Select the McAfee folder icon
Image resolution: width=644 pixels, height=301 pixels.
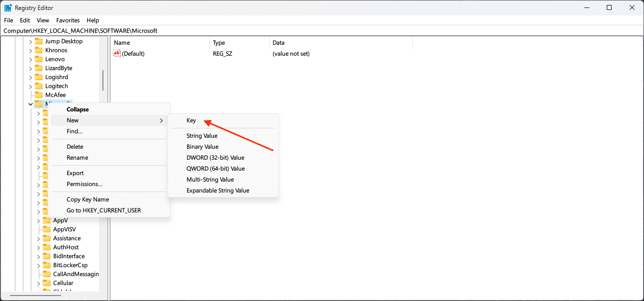click(x=39, y=95)
